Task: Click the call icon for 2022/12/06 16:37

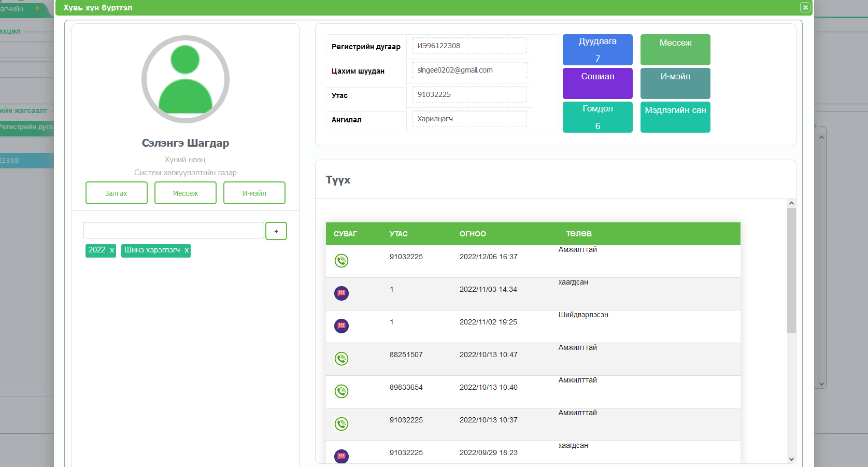Action: point(341,261)
